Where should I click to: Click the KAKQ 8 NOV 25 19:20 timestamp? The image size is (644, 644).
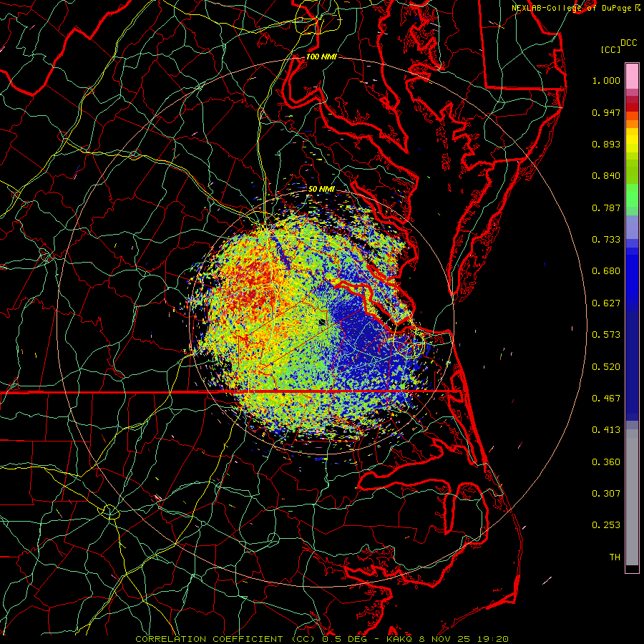(x=447, y=639)
